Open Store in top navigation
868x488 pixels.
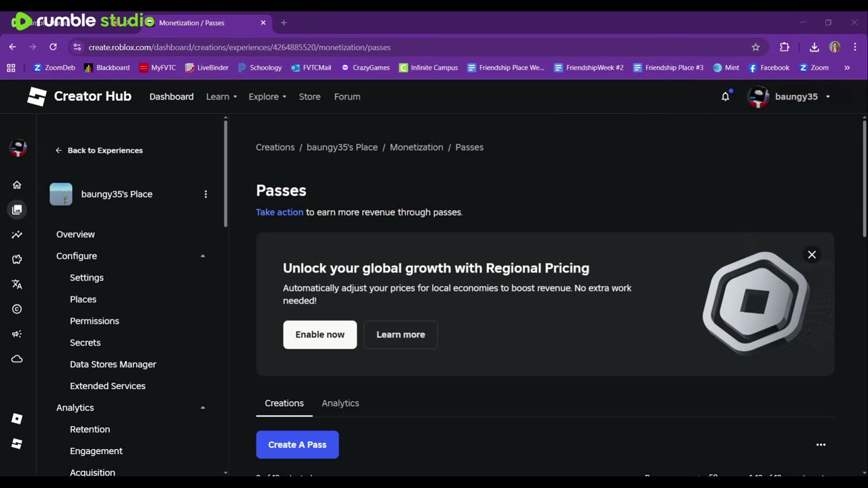pos(310,96)
